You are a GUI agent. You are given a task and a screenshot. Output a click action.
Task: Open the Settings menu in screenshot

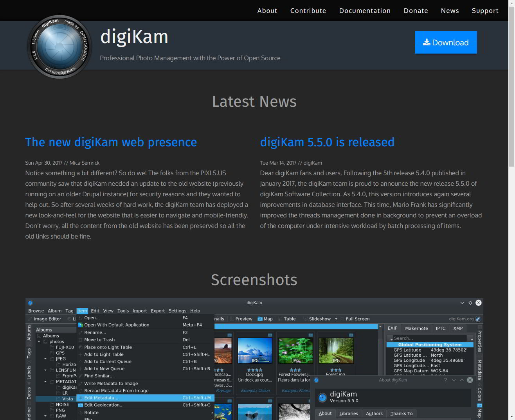point(177,311)
